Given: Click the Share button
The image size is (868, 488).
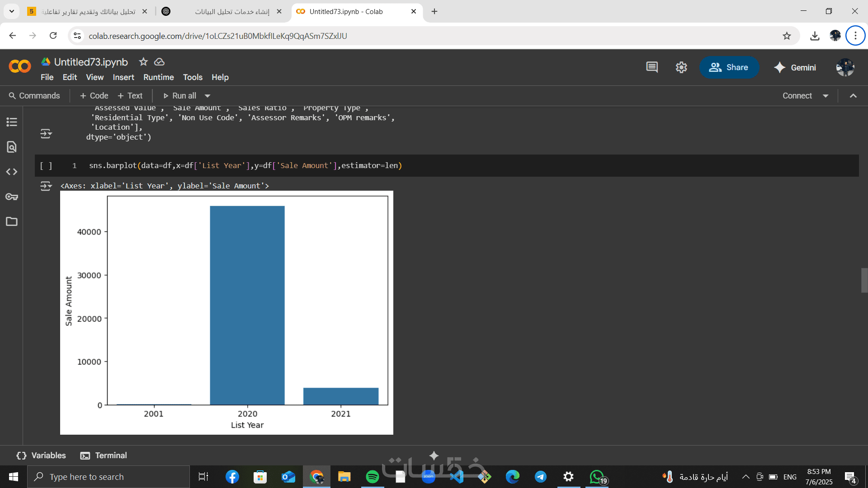Looking at the screenshot, I should (729, 67).
